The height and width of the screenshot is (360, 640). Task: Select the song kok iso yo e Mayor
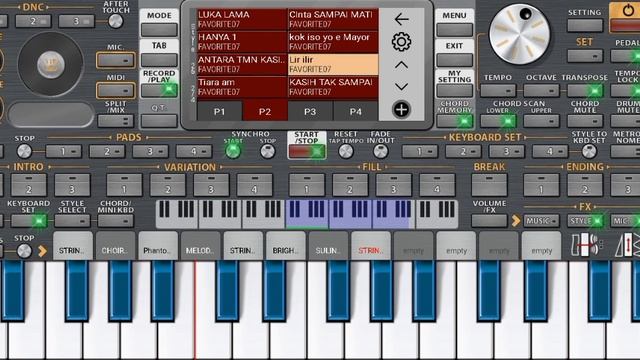click(x=333, y=42)
